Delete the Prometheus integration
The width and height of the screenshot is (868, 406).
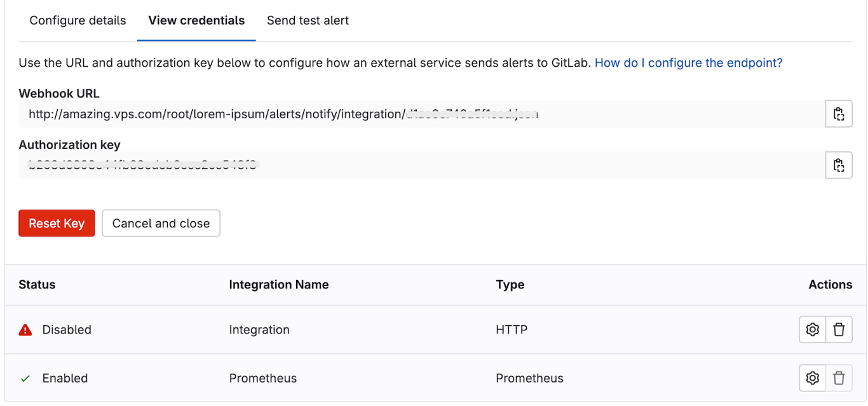[839, 377]
